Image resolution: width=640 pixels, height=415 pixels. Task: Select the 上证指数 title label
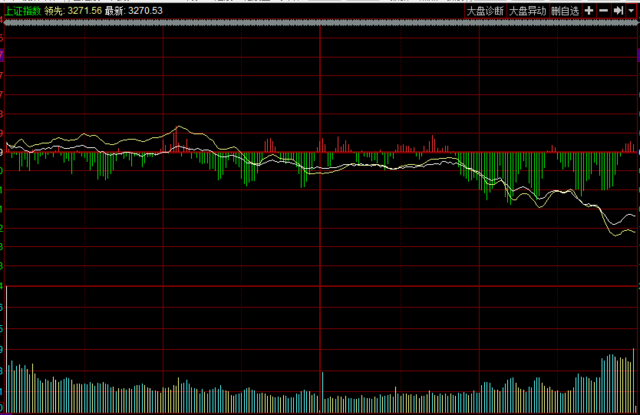point(23,11)
